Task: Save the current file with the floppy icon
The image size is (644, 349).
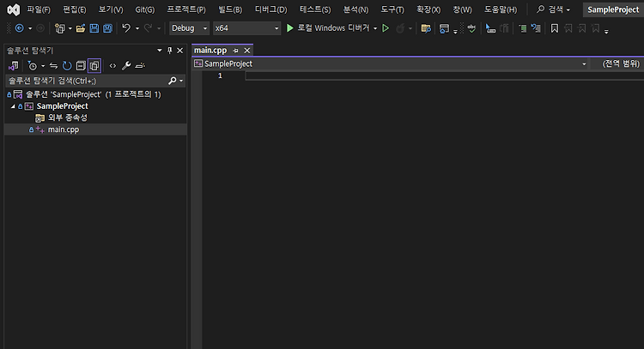Action: 94,28
